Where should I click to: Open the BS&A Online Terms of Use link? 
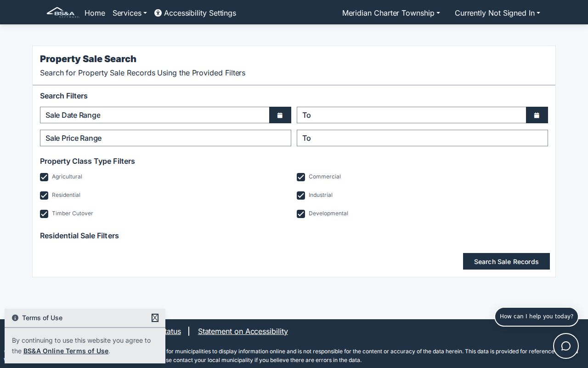(66, 351)
